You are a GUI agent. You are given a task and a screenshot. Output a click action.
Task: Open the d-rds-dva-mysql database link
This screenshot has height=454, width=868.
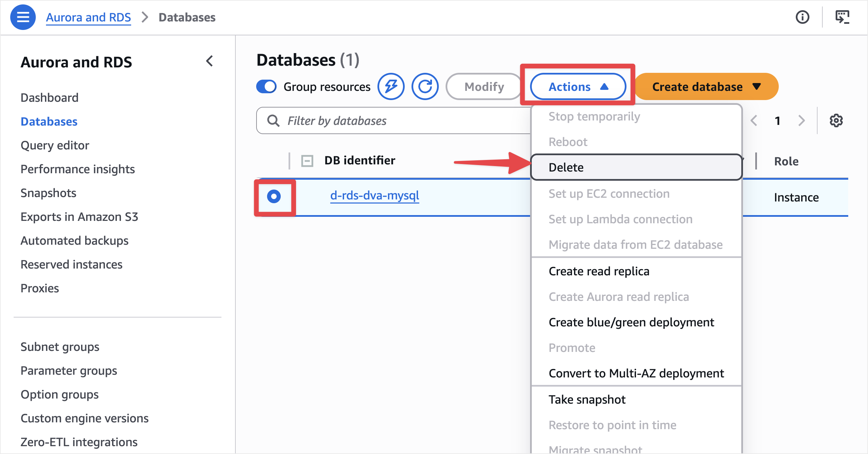tap(374, 195)
